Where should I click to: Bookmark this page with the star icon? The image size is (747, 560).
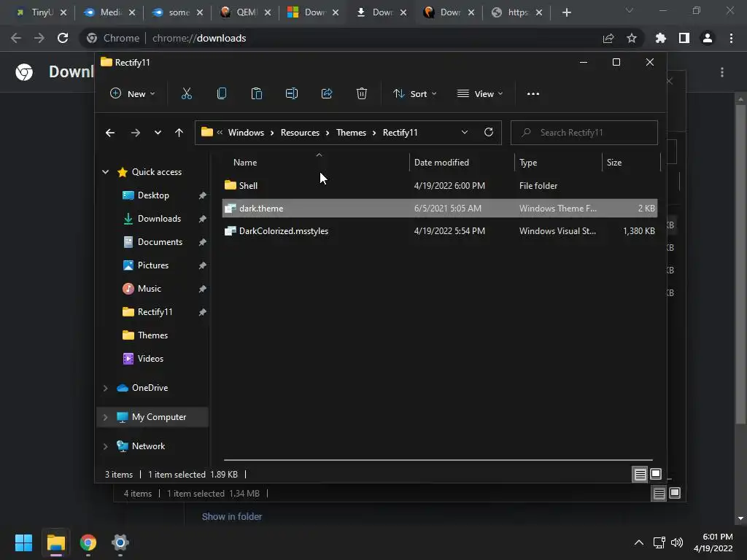(632, 38)
